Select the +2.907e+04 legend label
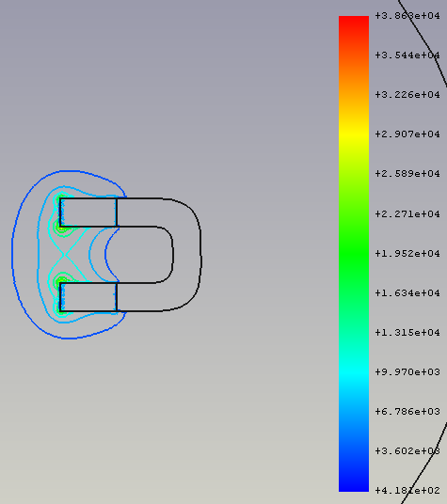This screenshot has width=447, height=504. coord(407,134)
